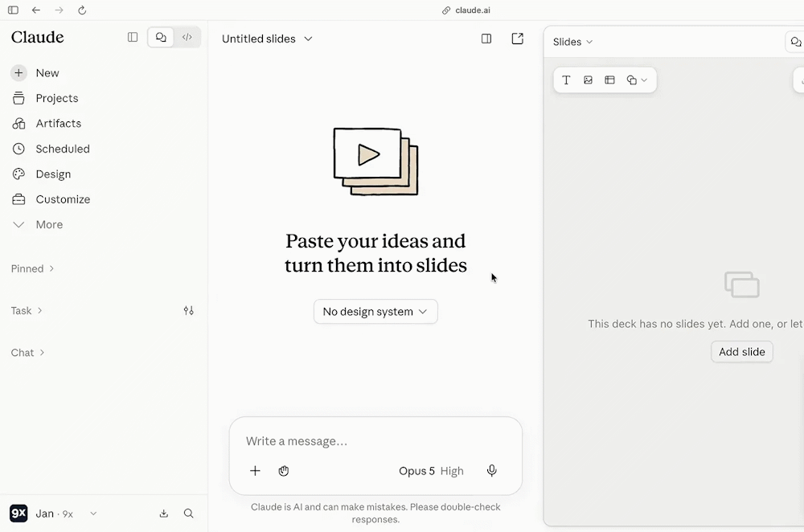Open the Untitled slides title dropdown

pos(267,39)
